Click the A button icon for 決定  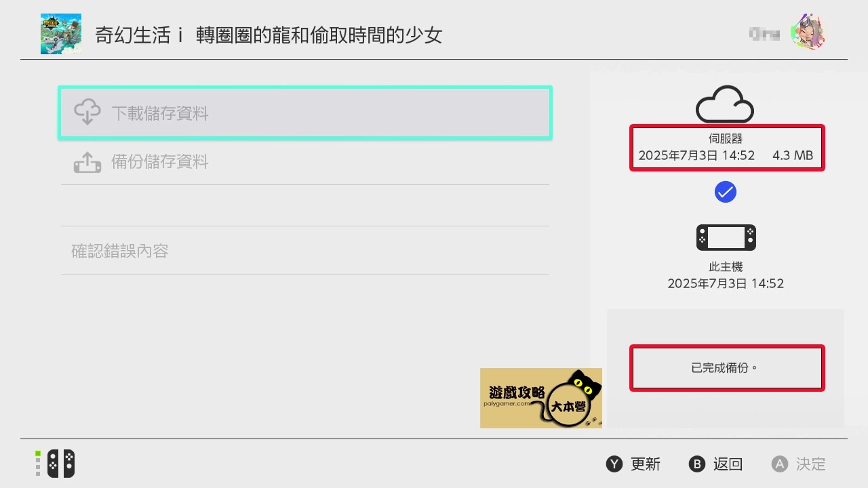click(780, 464)
